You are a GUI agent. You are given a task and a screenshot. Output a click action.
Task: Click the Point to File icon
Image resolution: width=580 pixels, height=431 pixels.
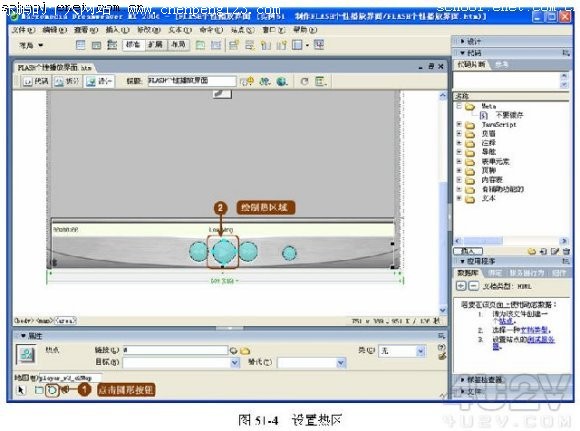(x=233, y=350)
